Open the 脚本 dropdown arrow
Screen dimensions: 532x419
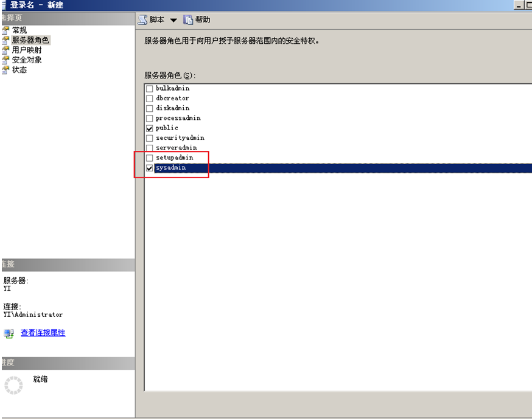(173, 19)
